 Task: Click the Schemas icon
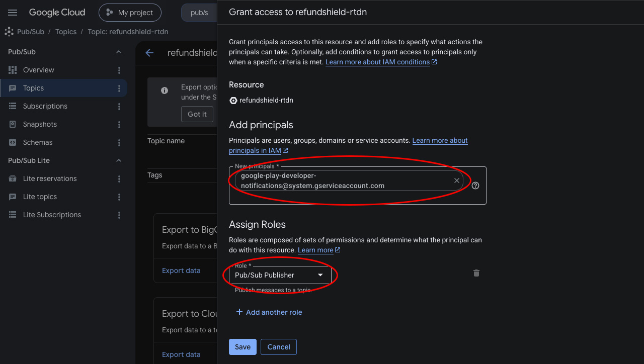[13, 142]
